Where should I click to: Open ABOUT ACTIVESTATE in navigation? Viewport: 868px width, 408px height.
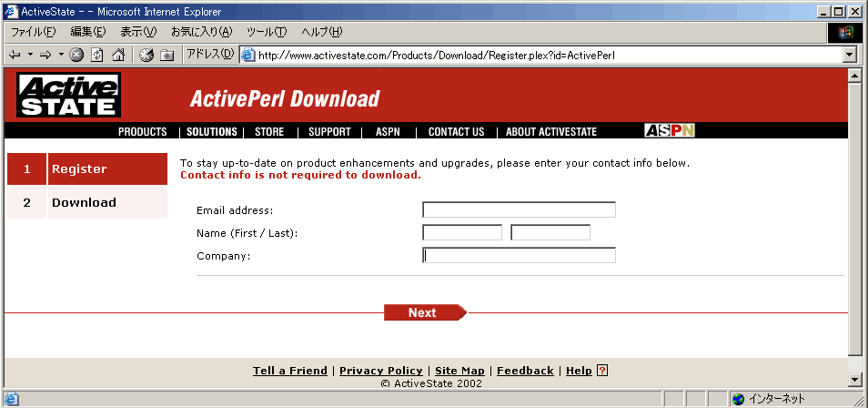click(551, 132)
